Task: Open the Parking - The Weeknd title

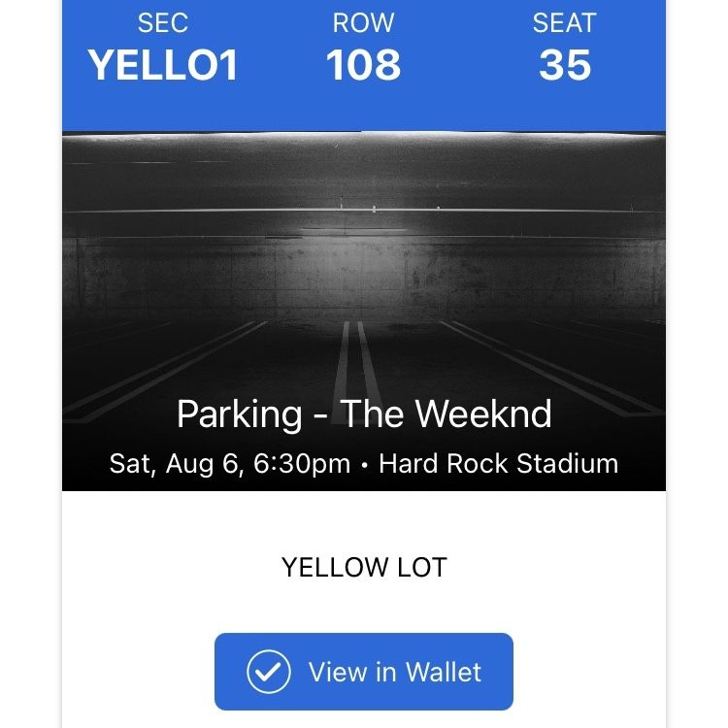Action: point(364,414)
